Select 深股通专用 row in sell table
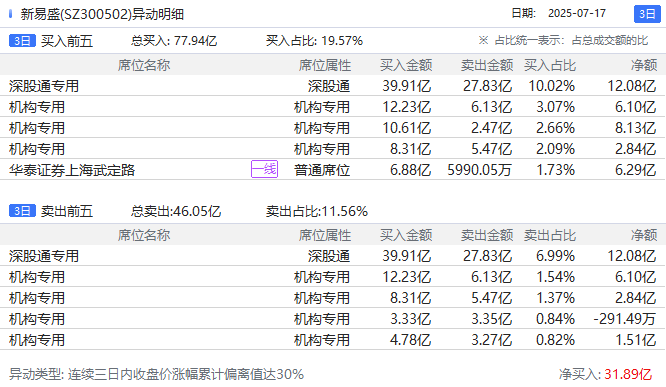 click(x=333, y=256)
